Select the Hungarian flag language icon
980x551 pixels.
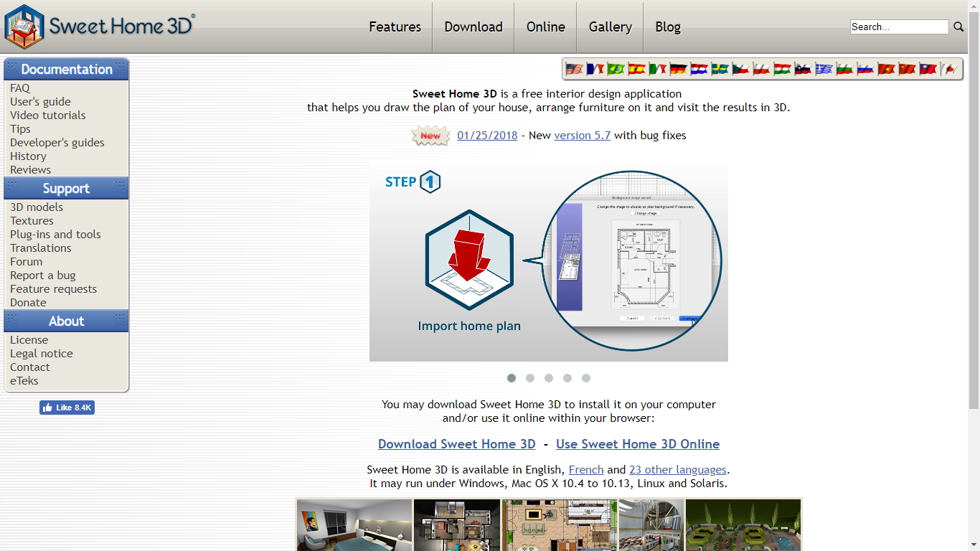tap(782, 70)
